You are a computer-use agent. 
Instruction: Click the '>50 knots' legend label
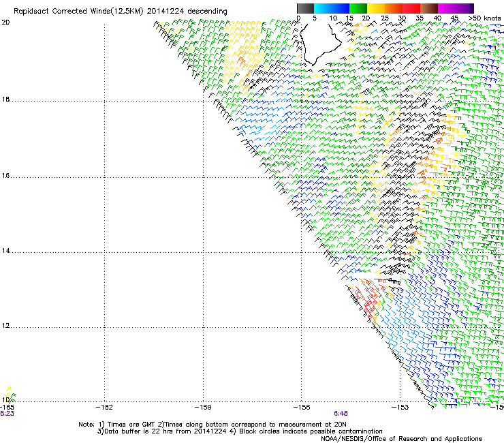pyautogui.click(x=484, y=18)
